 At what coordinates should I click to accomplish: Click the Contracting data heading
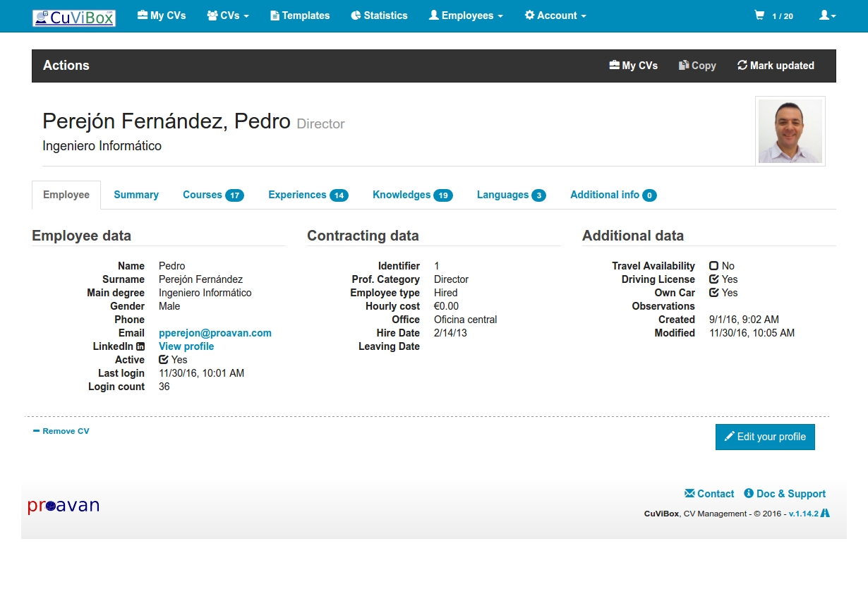(363, 236)
